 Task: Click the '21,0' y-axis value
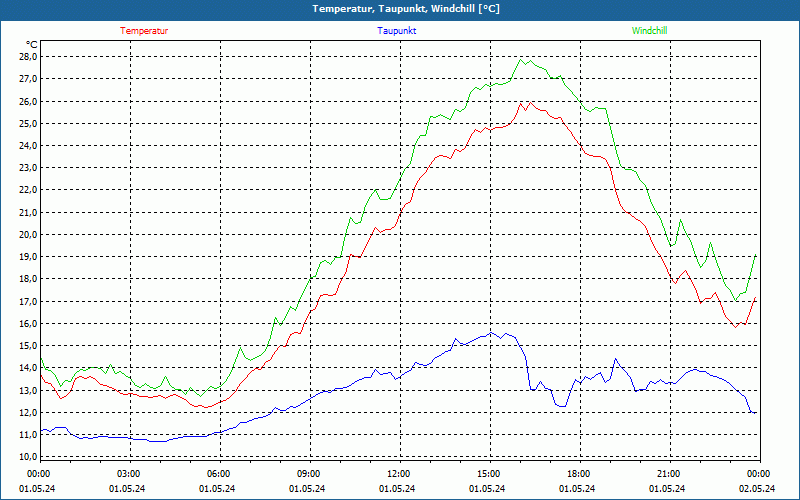28,212
